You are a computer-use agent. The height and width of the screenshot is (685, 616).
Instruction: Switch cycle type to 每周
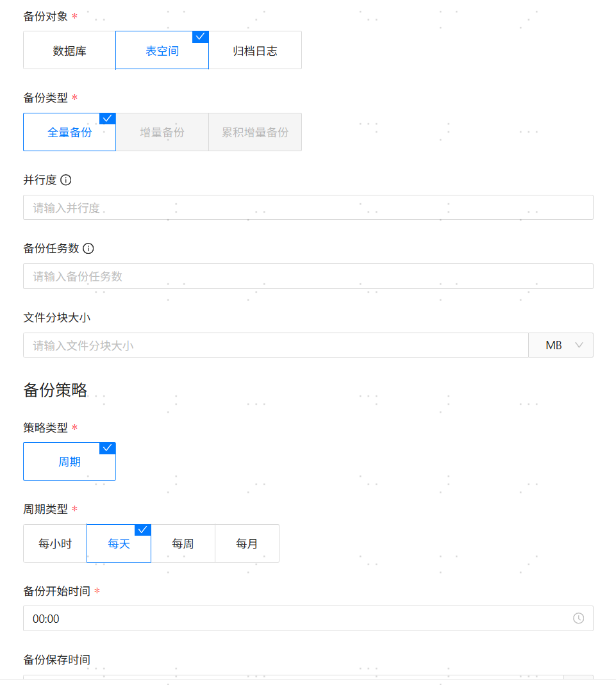183,543
